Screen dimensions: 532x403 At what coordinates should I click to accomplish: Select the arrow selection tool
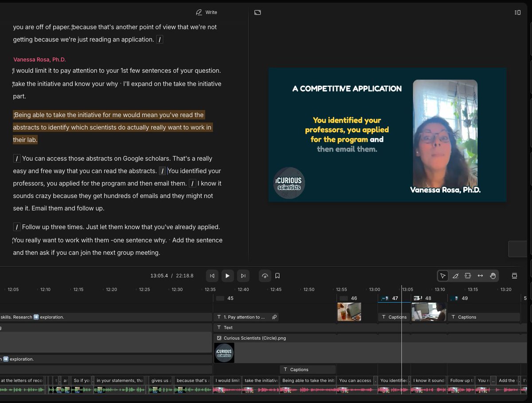point(442,276)
